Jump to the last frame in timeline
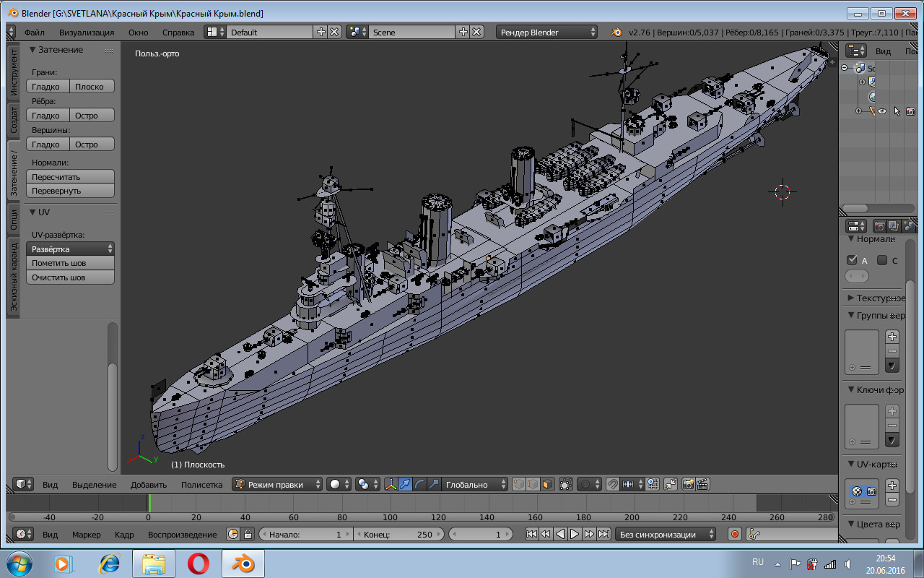The image size is (924, 578). pos(603,535)
